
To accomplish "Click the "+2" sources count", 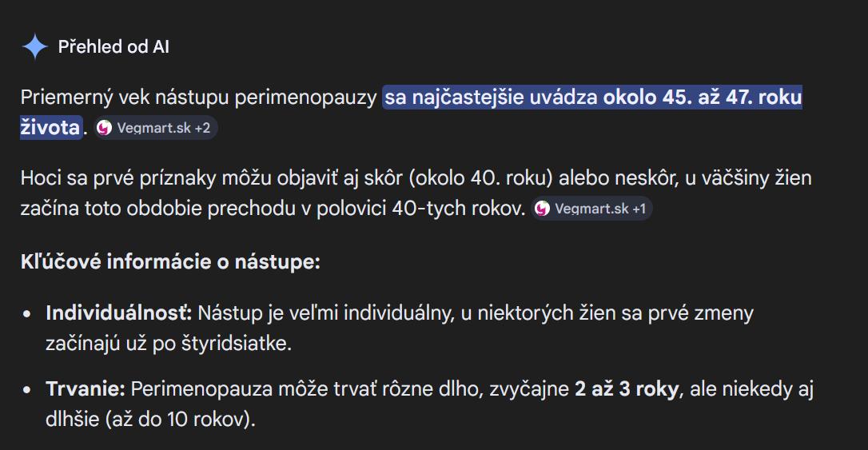I will tap(202, 128).
